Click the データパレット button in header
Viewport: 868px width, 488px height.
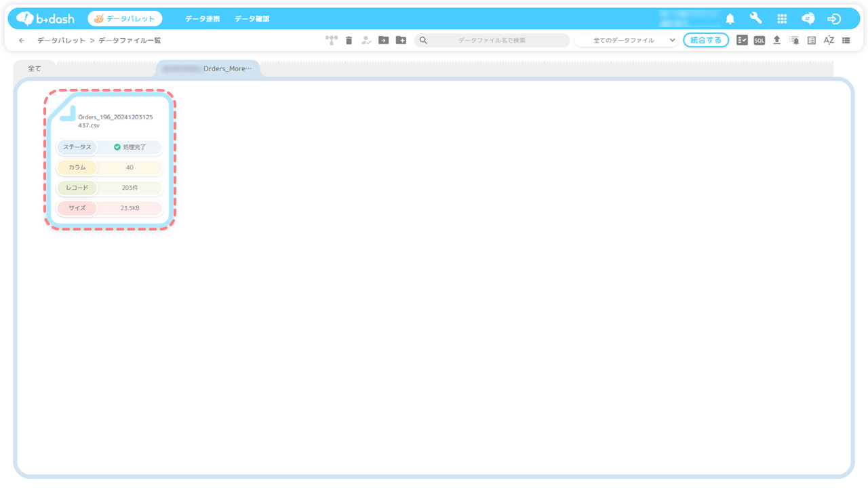click(x=125, y=19)
